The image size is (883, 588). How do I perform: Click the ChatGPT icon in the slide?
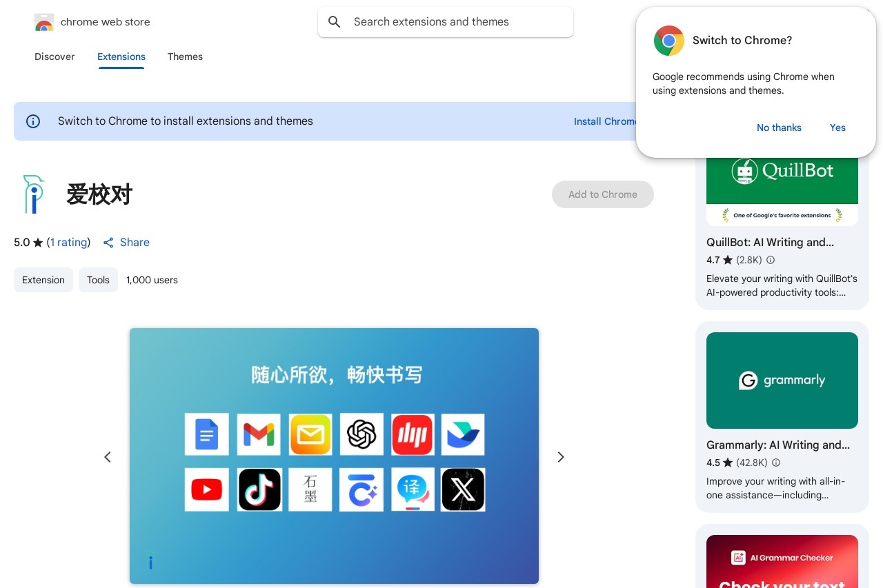(x=361, y=434)
